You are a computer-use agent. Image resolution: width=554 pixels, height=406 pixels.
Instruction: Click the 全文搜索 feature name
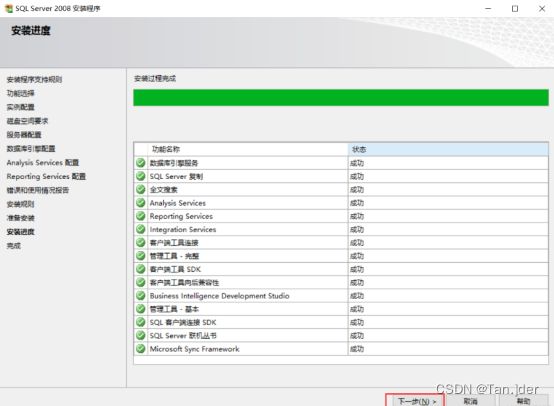(164, 189)
